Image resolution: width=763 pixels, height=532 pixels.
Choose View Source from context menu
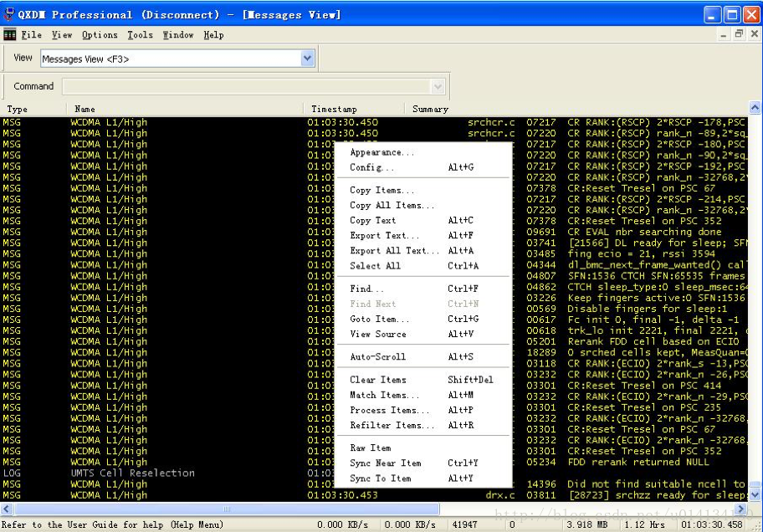point(423,334)
